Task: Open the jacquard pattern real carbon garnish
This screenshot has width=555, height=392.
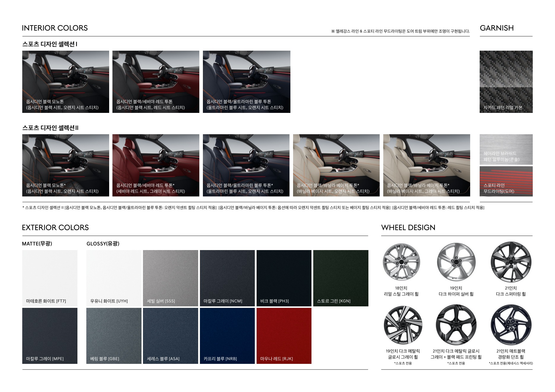Action: tap(506, 81)
